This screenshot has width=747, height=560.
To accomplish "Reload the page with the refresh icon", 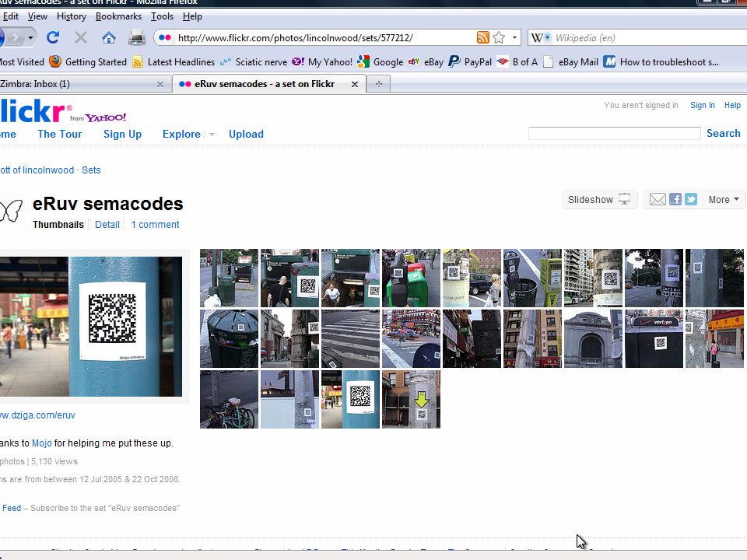I will pos(53,37).
